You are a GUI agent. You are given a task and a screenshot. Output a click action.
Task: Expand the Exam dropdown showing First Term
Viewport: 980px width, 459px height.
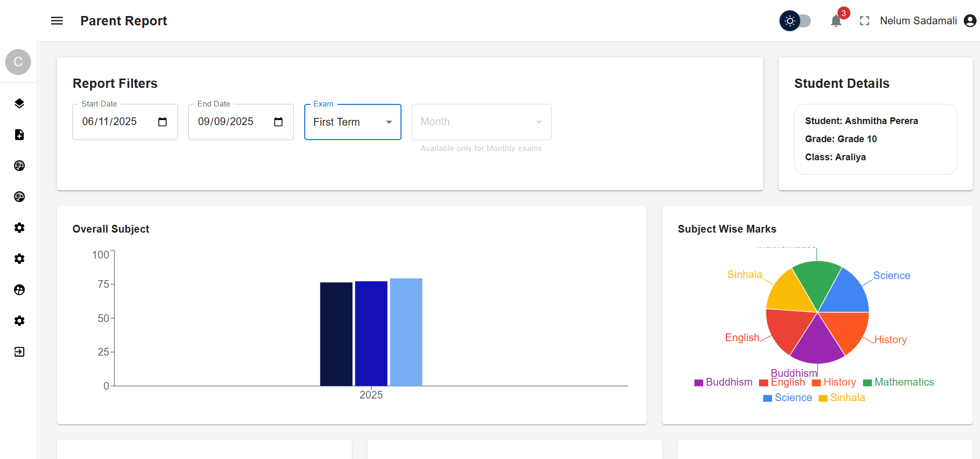[x=352, y=122]
